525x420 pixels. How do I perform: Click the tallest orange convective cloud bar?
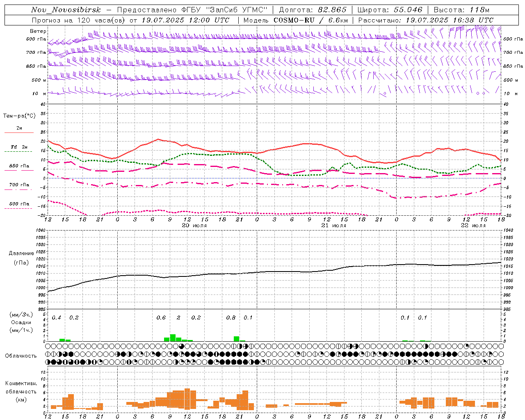coord(187,399)
